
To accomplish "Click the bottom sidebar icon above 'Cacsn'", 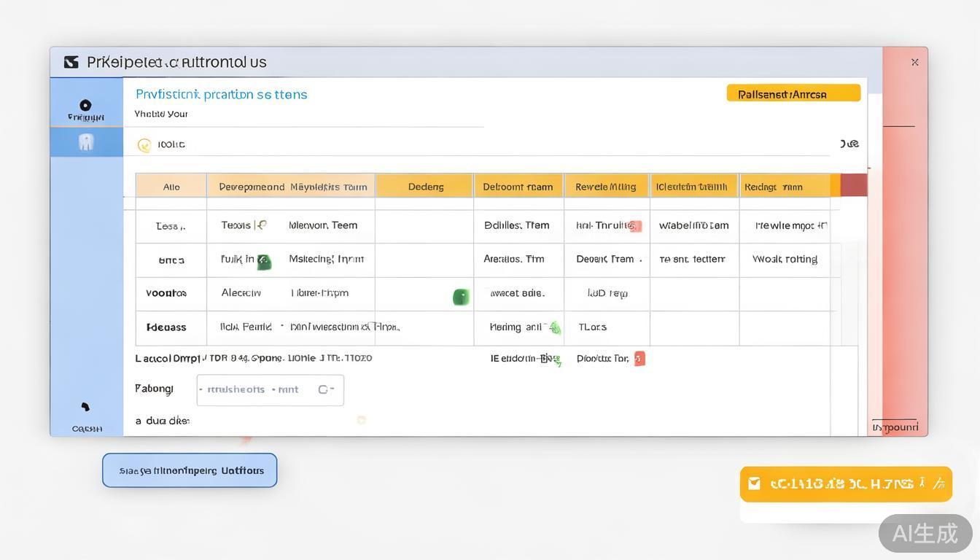I will click(85, 407).
